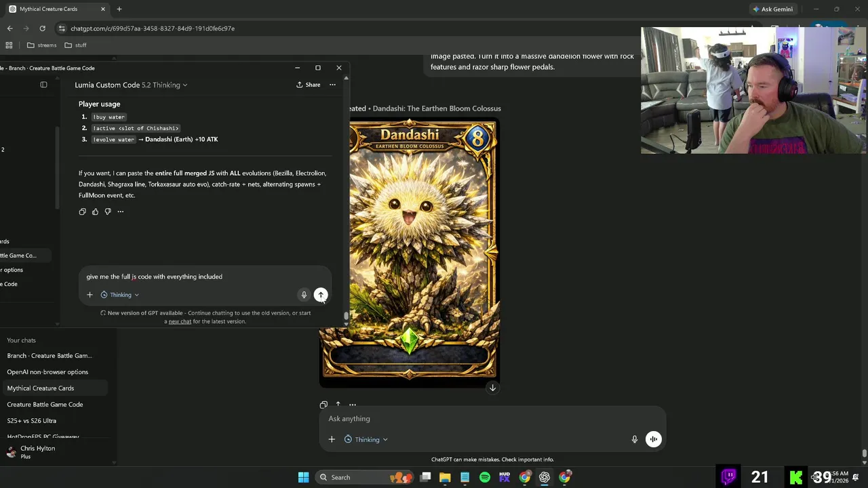Send message with the up-arrow button in popup
Image resolution: width=868 pixels, height=488 pixels.
[x=321, y=295]
